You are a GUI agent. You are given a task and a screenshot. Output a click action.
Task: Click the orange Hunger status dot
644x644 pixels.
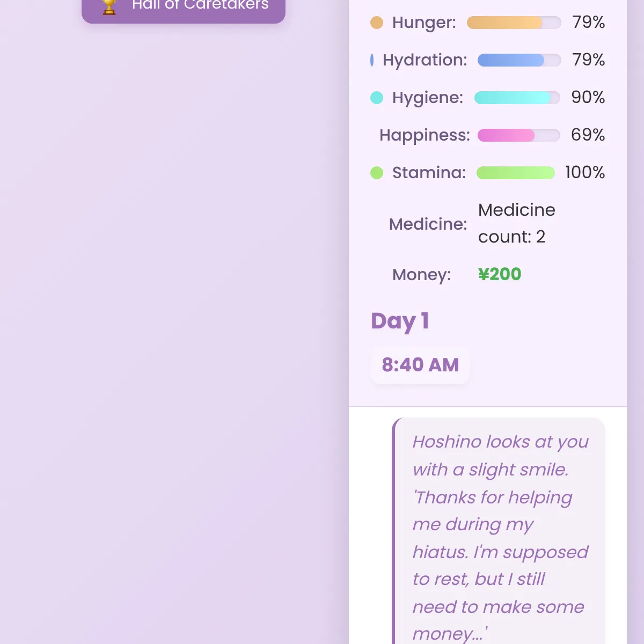(377, 23)
